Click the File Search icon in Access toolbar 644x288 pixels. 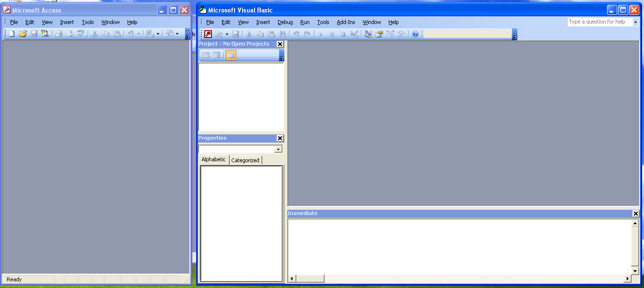[x=45, y=34]
